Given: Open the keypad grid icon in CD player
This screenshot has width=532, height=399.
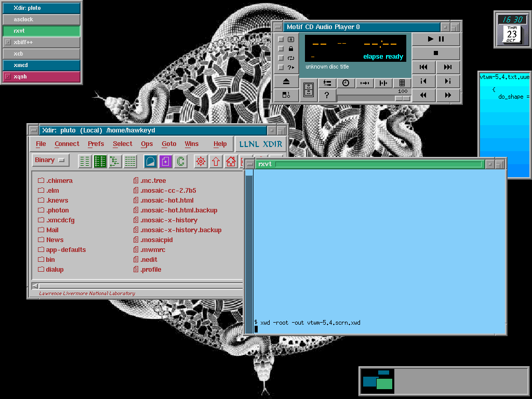Looking at the screenshot, I should pyautogui.click(x=402, y=83).
